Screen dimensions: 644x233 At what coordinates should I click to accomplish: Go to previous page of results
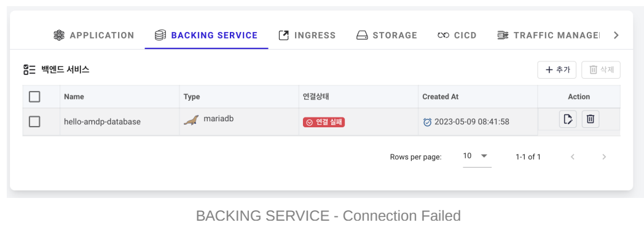pos(573,157)
